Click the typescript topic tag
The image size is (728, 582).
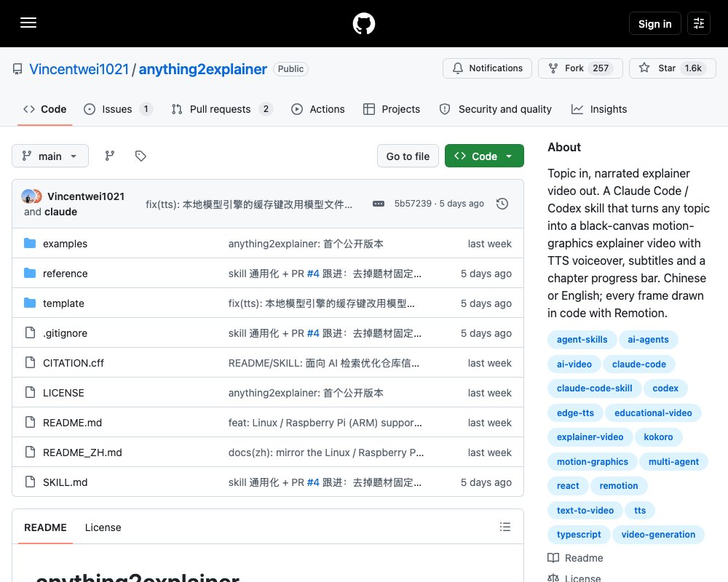[579, 534]
